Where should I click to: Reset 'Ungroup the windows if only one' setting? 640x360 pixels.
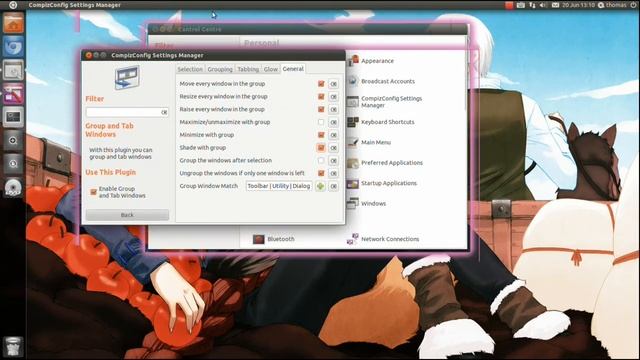point(333,173)
